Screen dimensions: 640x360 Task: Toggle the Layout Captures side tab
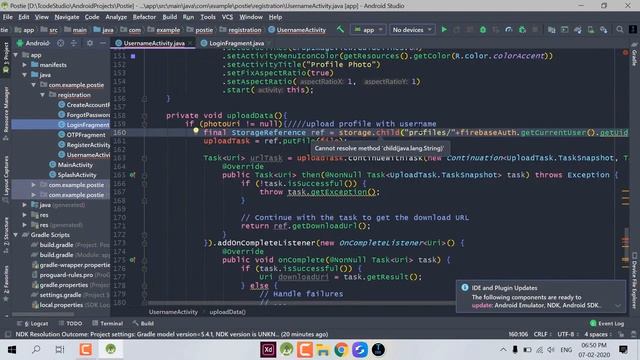click(x=6, y=178)
